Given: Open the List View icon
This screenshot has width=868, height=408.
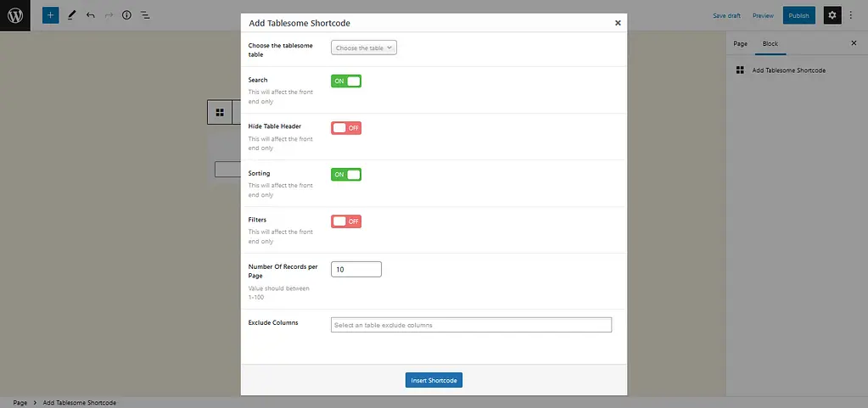Looking at the screenshot, I should pos(145,15).
